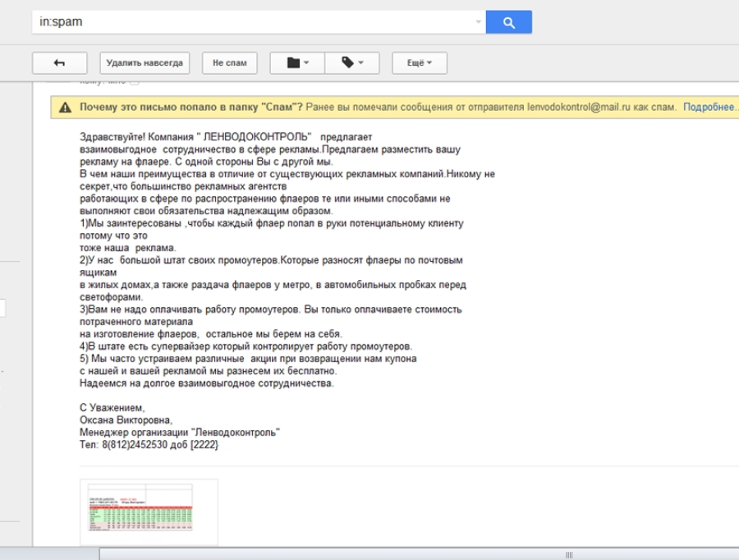Viewport: 739px width, 560px height.
Task: Open the labels tag icon menu
Action: tap(352, 62)
